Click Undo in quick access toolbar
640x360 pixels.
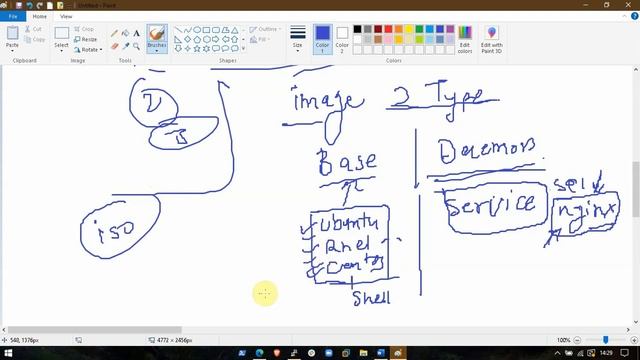click(29, 5)
